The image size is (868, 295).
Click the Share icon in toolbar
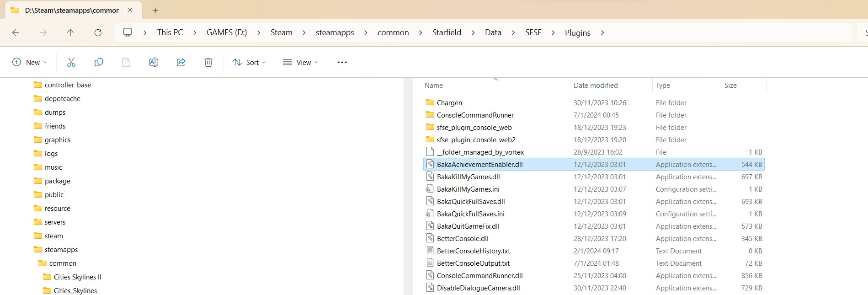point(181,62)
